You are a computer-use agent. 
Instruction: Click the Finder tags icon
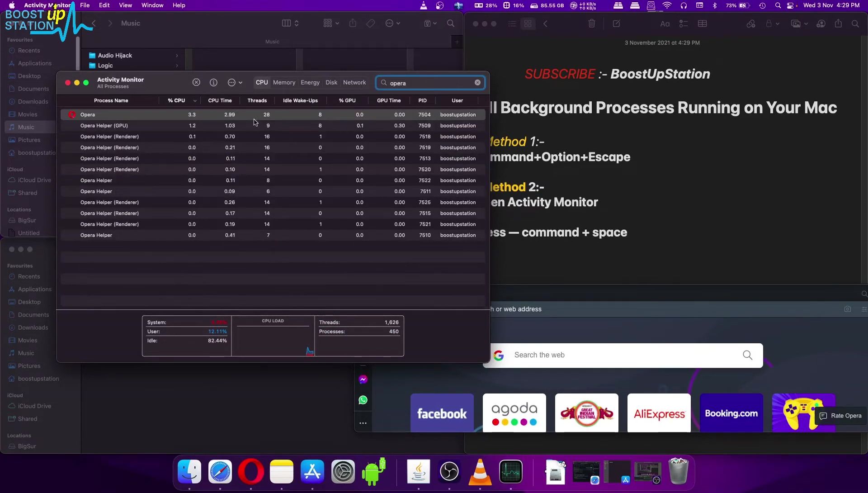(x=371, y=24)
